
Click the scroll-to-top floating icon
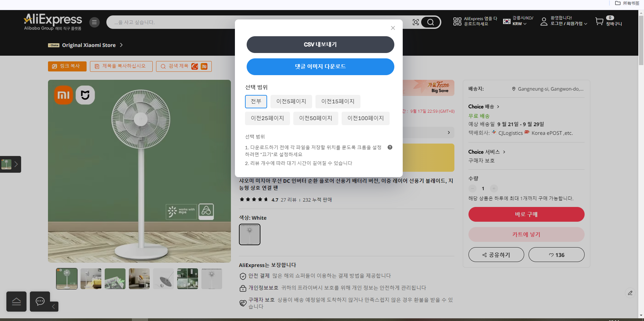[16, 302]
